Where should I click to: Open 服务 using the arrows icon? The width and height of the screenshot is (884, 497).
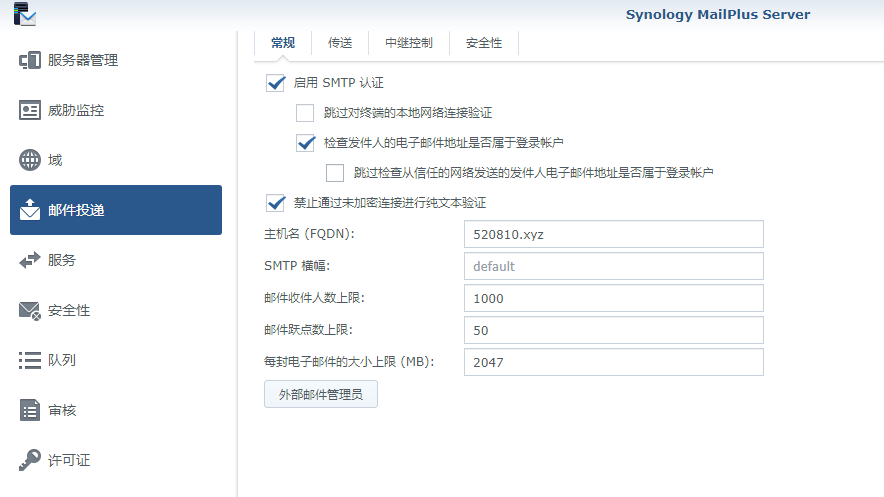pos(30,260)
